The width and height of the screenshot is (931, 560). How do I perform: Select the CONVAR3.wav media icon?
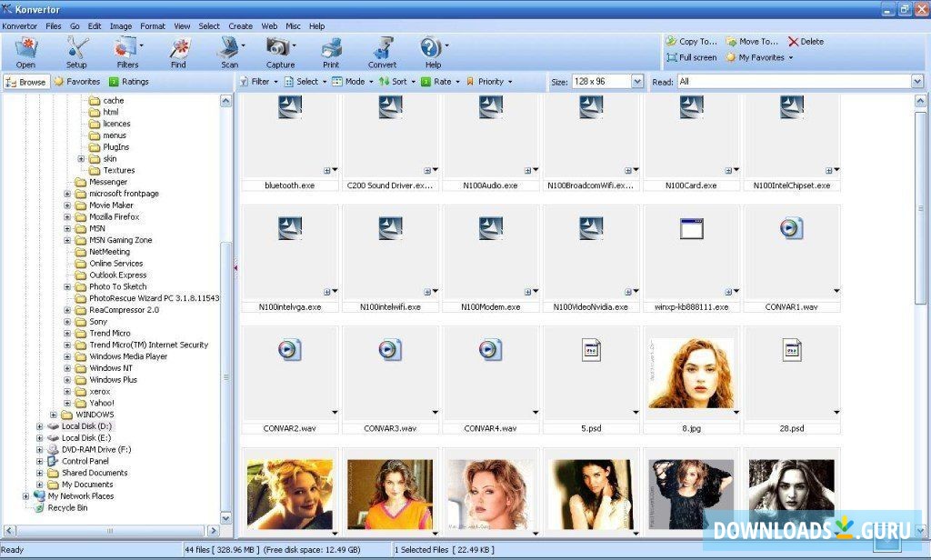coord(390,350)
